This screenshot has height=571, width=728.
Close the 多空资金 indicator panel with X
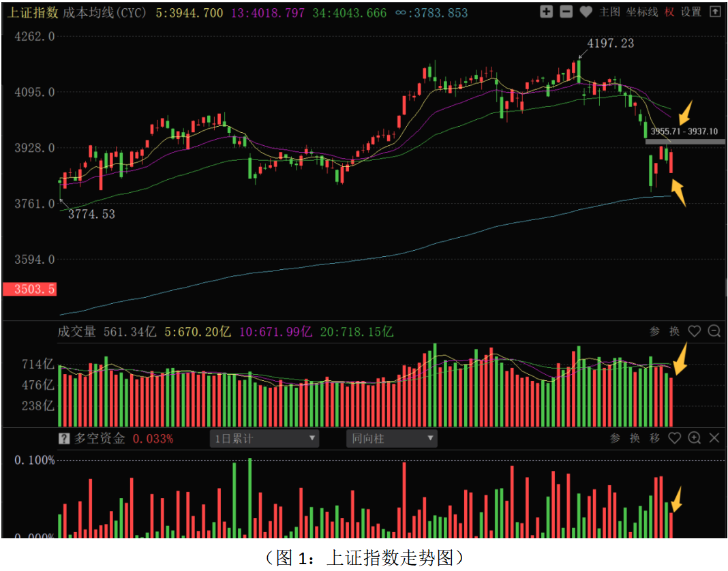(x=714, y=438)
